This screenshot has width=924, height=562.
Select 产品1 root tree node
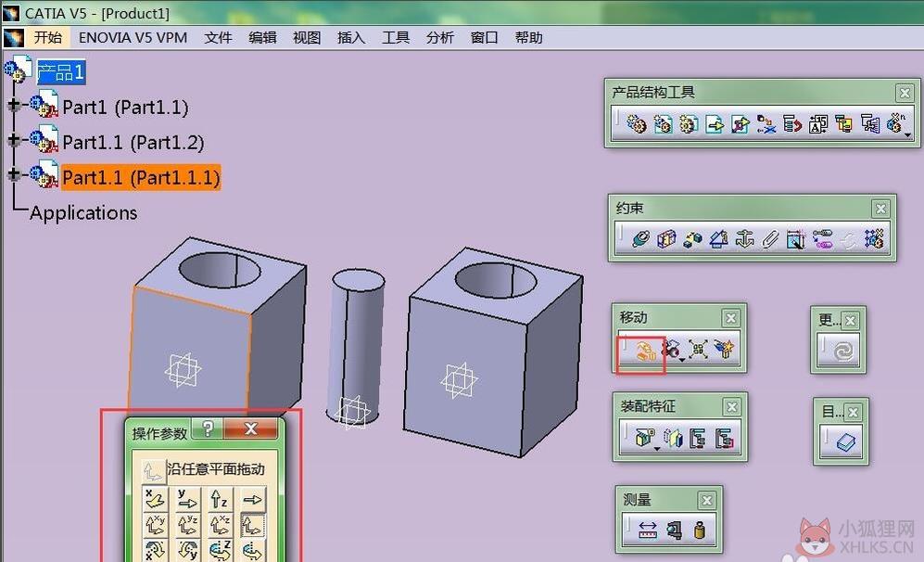[60, 72]
